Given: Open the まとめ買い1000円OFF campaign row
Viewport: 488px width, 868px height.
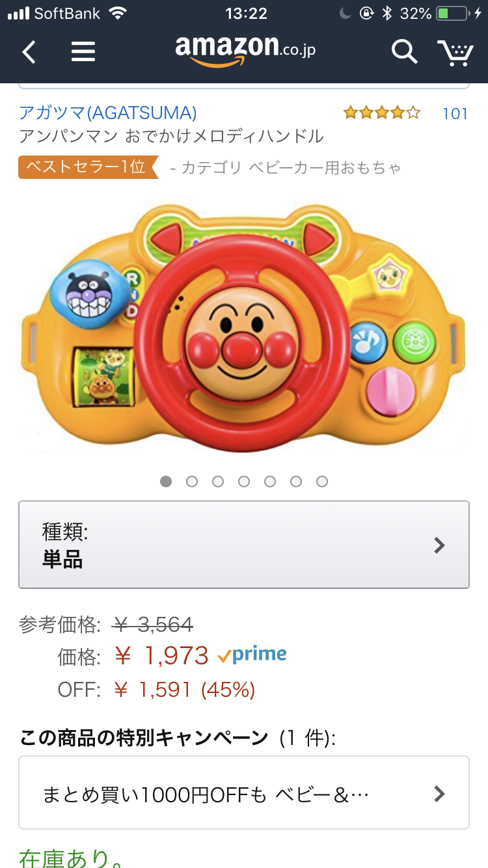Looking at the screenshot, I should (244, 793).
